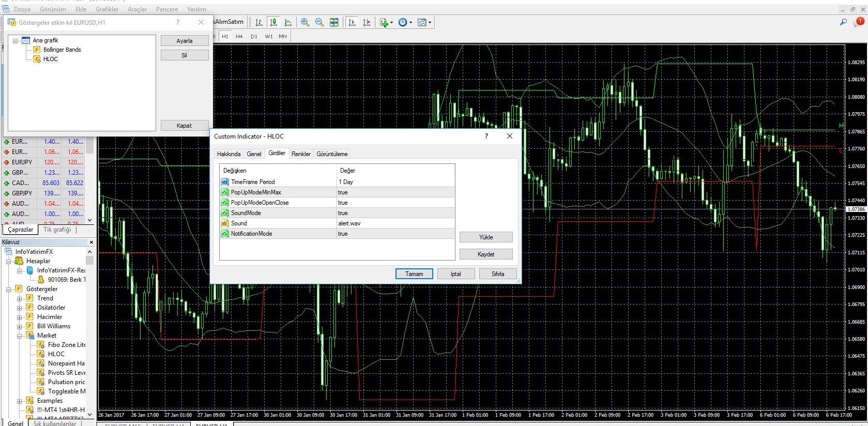Click the Göstergeler folder icon in Navigator
This screenshot has height=426, width=868.
click(x=19, y=289)
